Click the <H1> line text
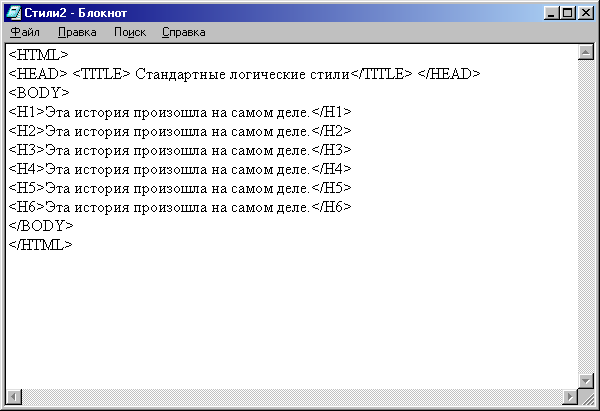The height and width of the screenshot is (411, 600). click(x=180, y=112)
